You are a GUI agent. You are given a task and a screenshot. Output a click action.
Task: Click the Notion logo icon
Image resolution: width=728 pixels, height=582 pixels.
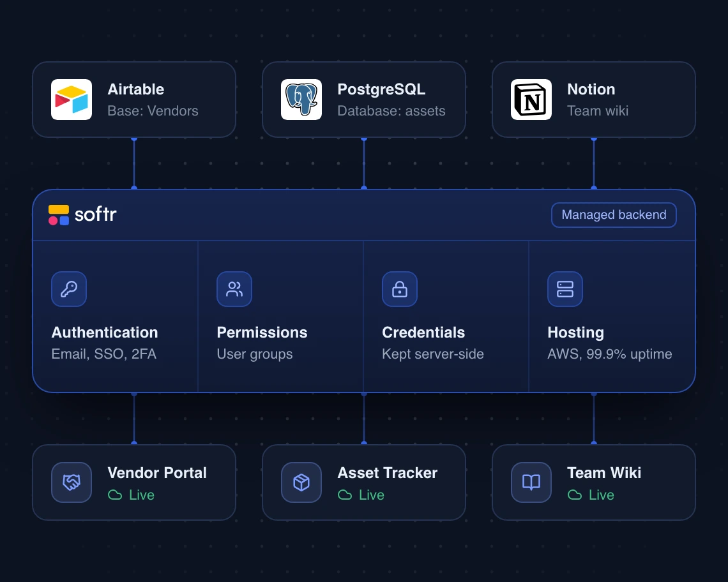pos(531,100)
